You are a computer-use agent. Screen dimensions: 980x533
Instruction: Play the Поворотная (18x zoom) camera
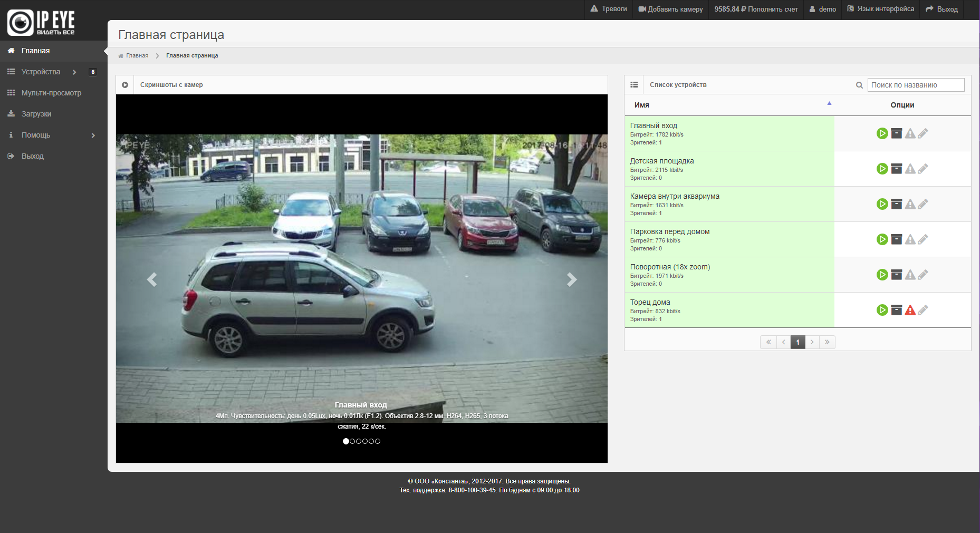click(882, 275)
